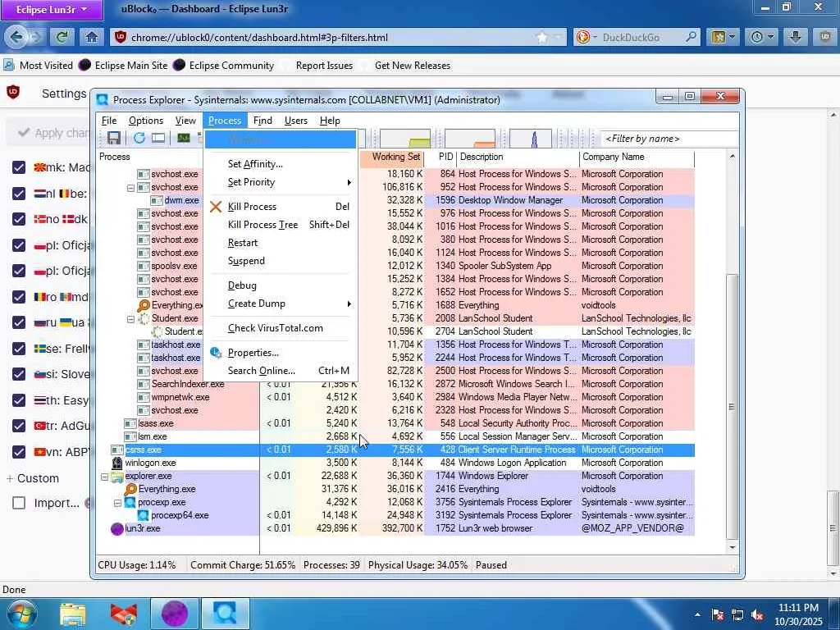The width and height of the screenshot is (840, 630).
Task: Check the Import... checkbox
Action: click(19, 503)
